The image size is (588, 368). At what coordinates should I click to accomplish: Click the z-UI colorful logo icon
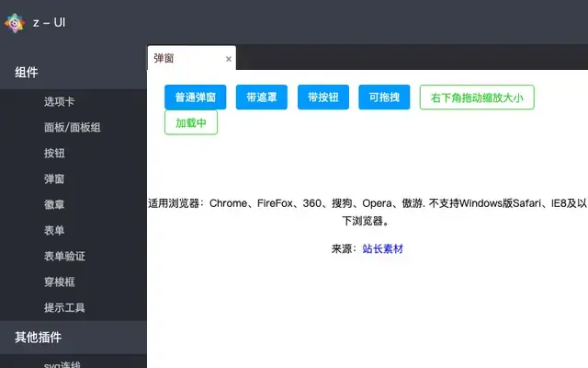pos(15,23)
